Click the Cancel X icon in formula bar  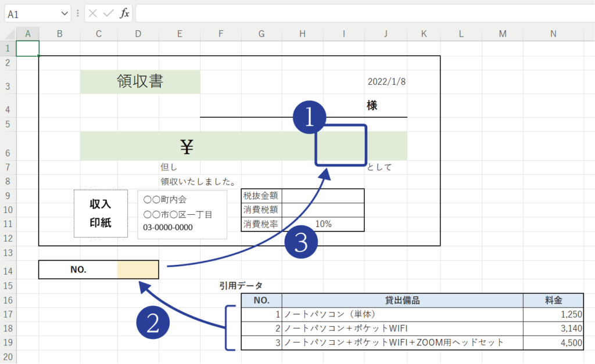tap(93, 13)
